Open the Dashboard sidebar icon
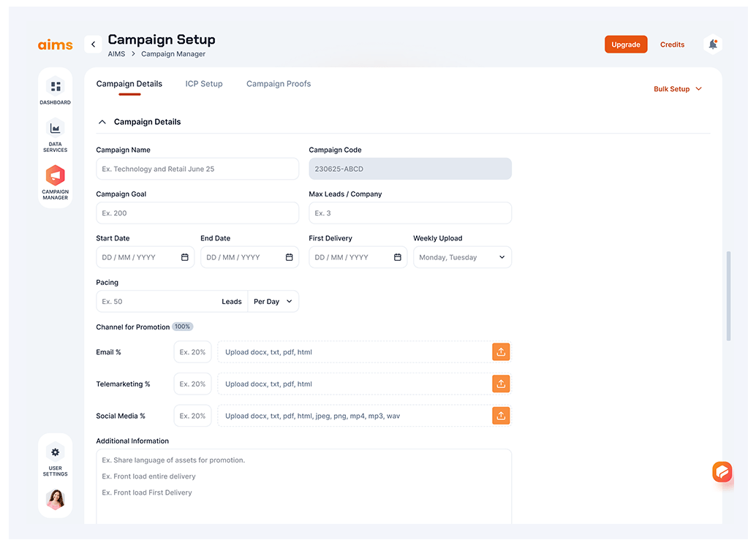 click(x=55, y=87)
